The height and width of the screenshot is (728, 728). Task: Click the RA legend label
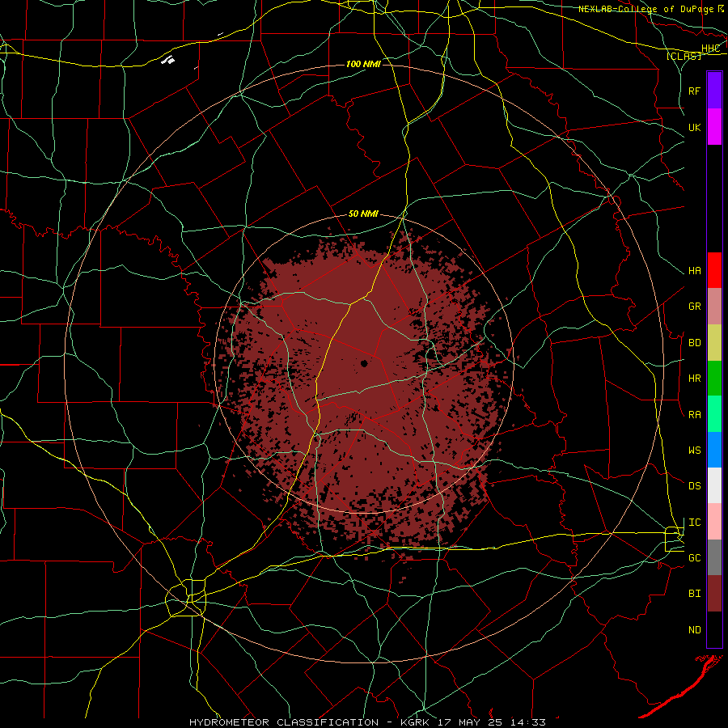(x=695, y=414)
